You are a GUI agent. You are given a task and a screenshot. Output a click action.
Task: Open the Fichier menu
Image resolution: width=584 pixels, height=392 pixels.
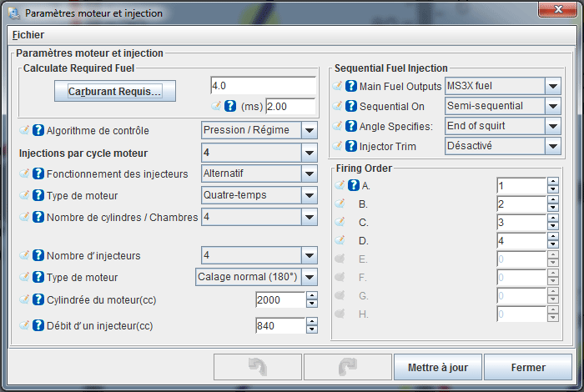(28, 35)
